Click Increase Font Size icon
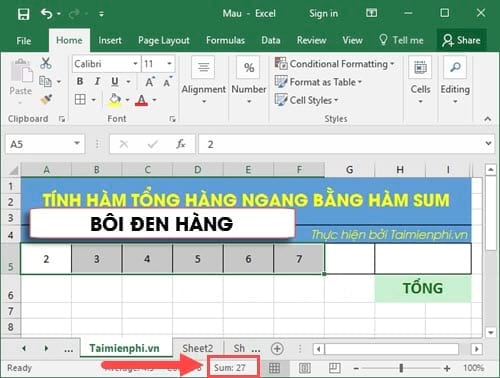Viewport: 500px width, 378px height. tap(150, 82)
